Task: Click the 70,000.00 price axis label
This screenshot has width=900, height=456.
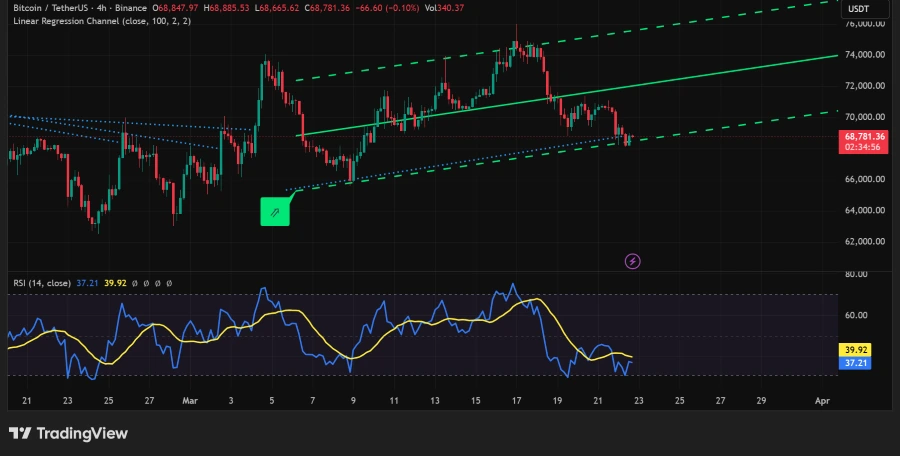Action: coord(864,117)
